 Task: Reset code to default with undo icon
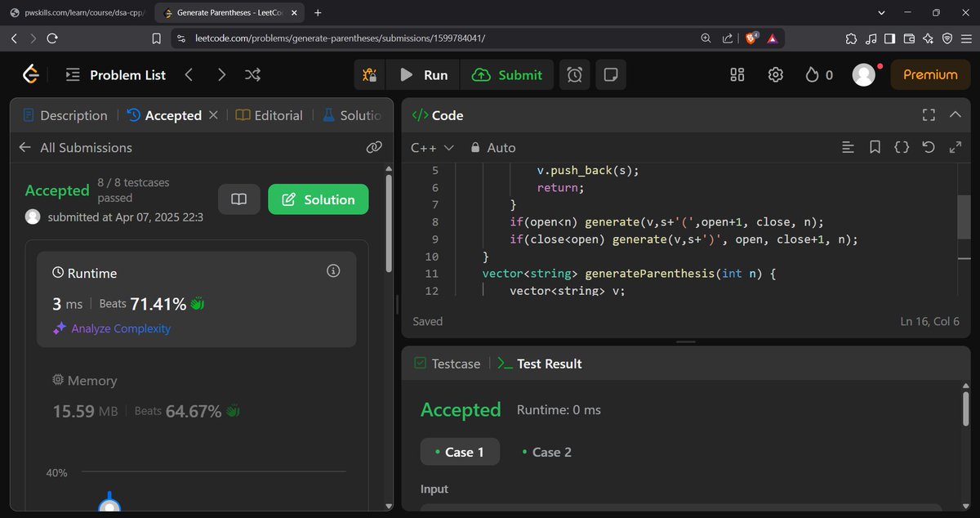[929, 147]
